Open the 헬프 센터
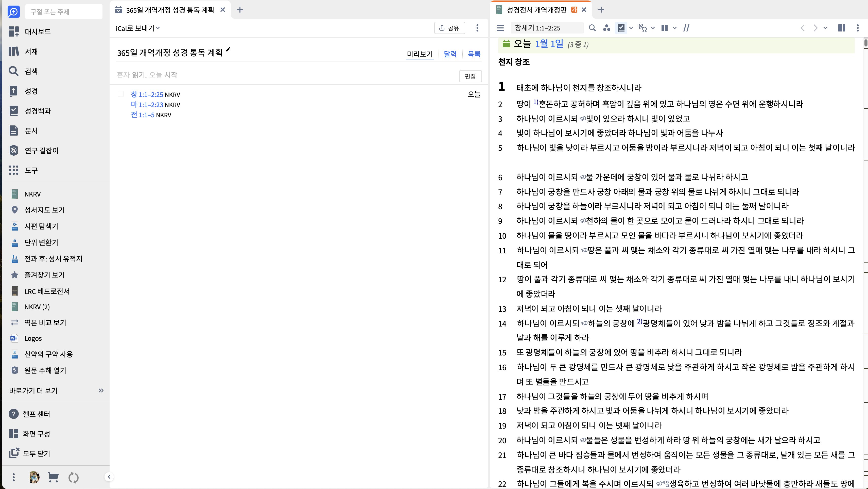The height and width of the screenshot is (489, 868). [x=29, y=414]
